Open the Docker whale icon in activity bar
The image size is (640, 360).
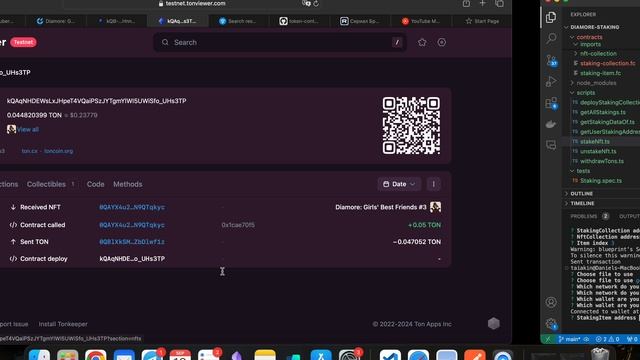551,124
